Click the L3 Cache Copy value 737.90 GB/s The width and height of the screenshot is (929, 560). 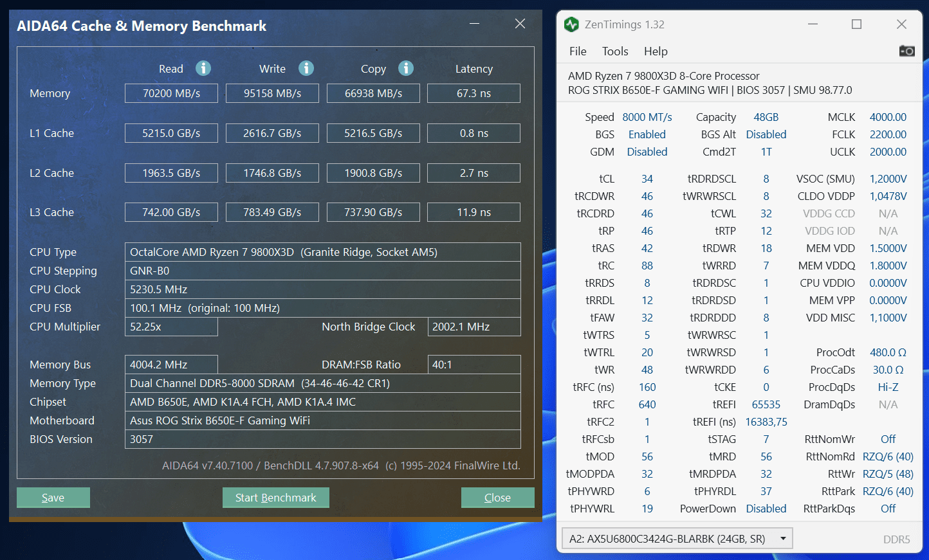click(373, 212)
